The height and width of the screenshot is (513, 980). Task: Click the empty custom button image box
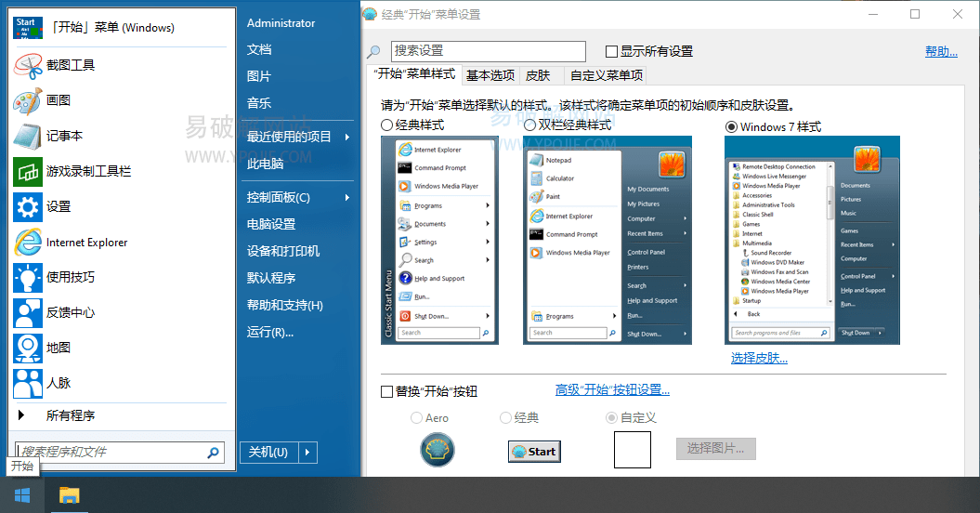pyautogui.click(x=633, y=450)
